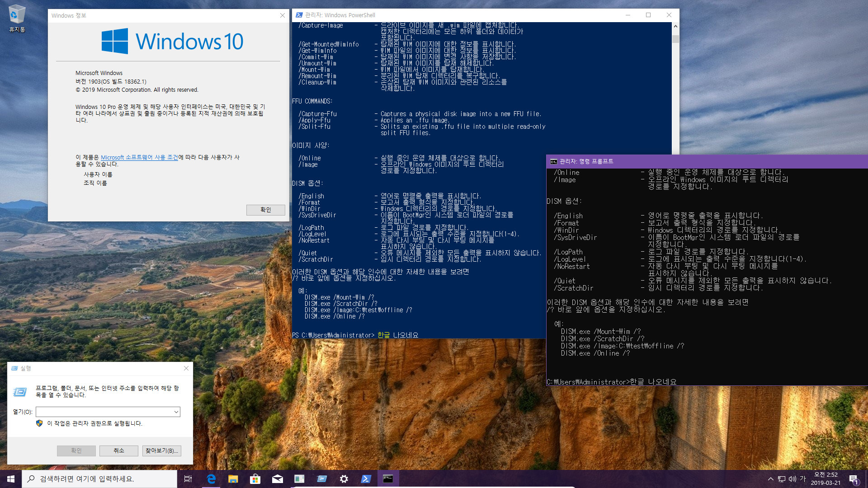Viewport: 868px width, 488px height.
Task: Open Microsoft Store from the taskbar
Action: [255, 479]
